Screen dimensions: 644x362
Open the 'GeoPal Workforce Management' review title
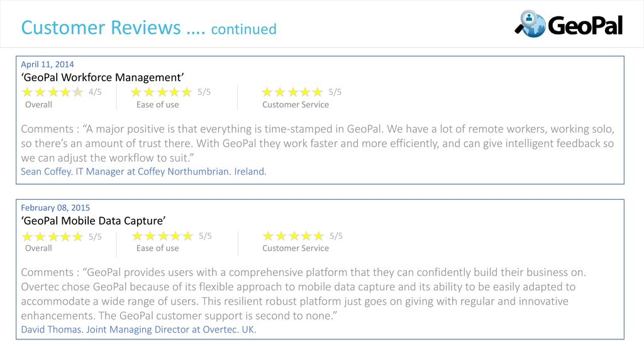pos(103,77)
